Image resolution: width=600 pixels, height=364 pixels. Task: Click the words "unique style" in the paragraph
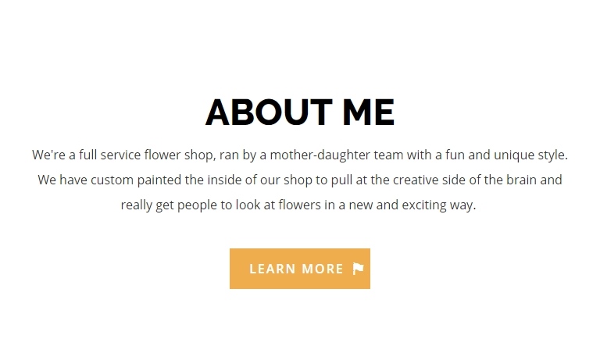click(x=530, y=155)
